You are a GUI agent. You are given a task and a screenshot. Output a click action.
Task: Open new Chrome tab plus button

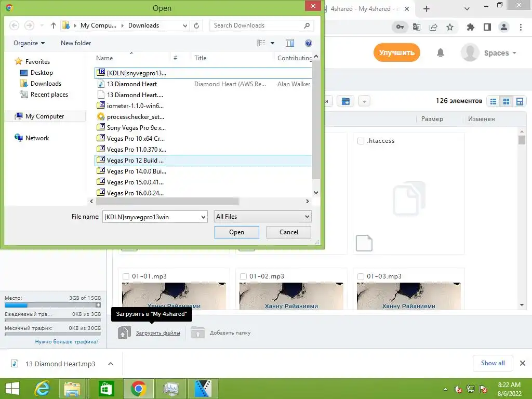(427, 9)
